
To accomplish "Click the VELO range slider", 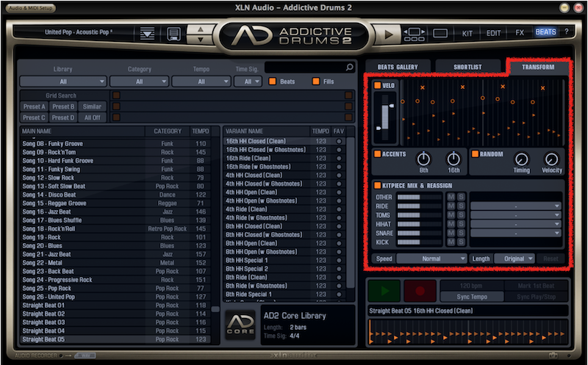I will point(385,117).
